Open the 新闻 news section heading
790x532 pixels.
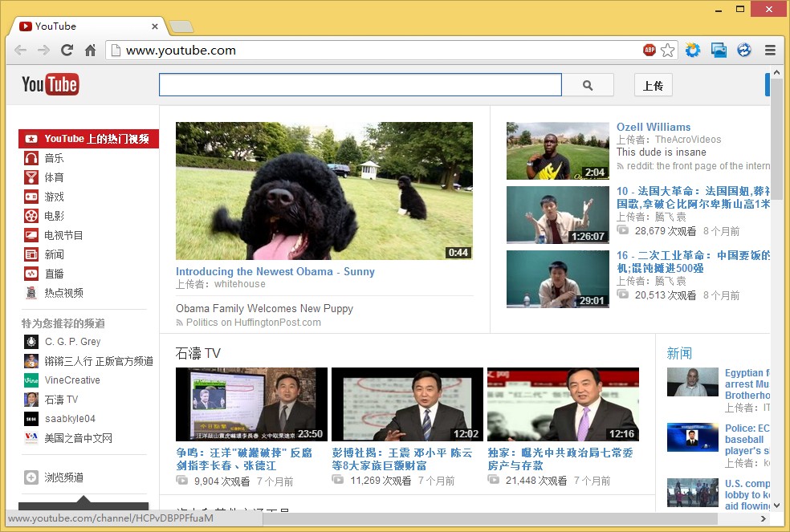679,353
